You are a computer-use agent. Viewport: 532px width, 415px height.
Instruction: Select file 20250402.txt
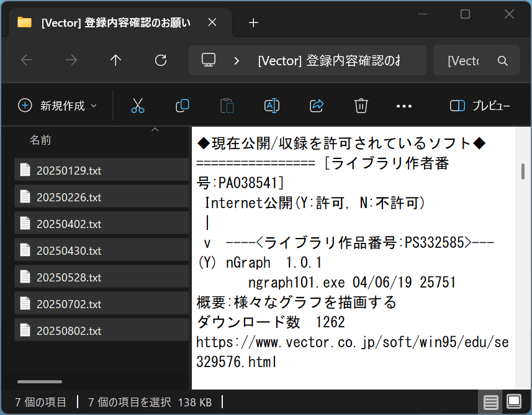pos(101,224)
